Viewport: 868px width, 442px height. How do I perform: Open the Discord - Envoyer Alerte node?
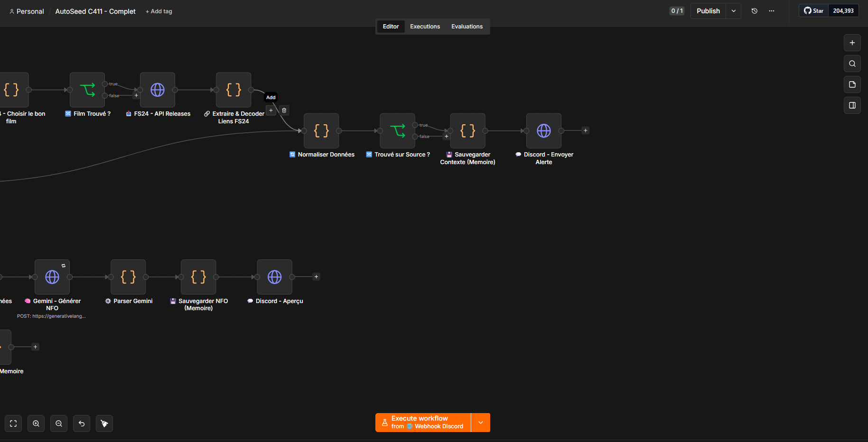(544, 130)
